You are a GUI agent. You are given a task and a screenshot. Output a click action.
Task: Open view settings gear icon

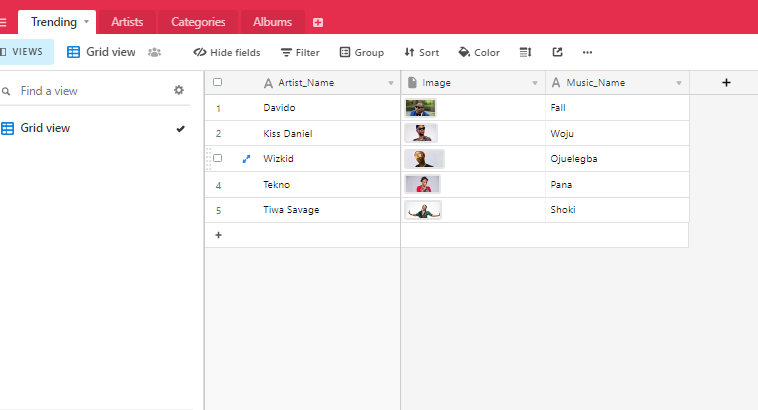tap(179, 90)
